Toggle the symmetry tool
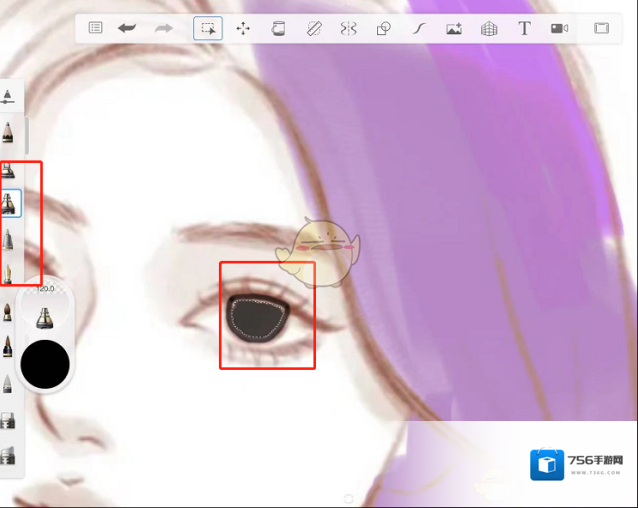This screenshot has height=508, width=638. (348, 28)
